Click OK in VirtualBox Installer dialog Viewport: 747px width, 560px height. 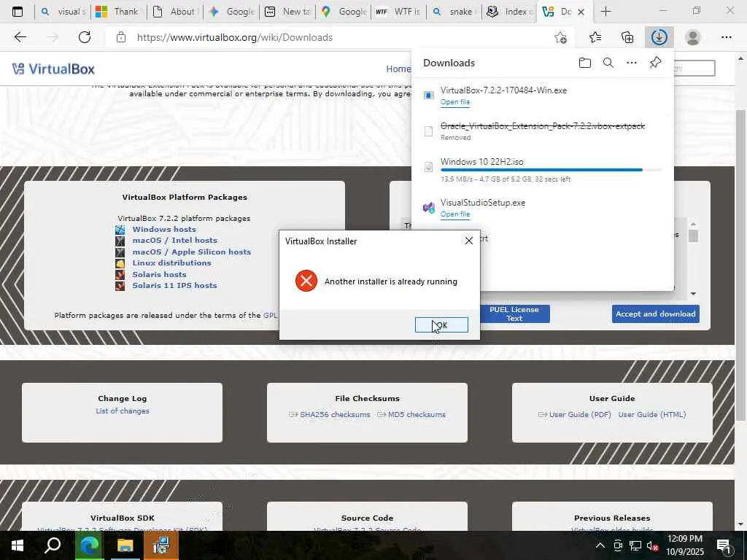click(x=441, y=324)
